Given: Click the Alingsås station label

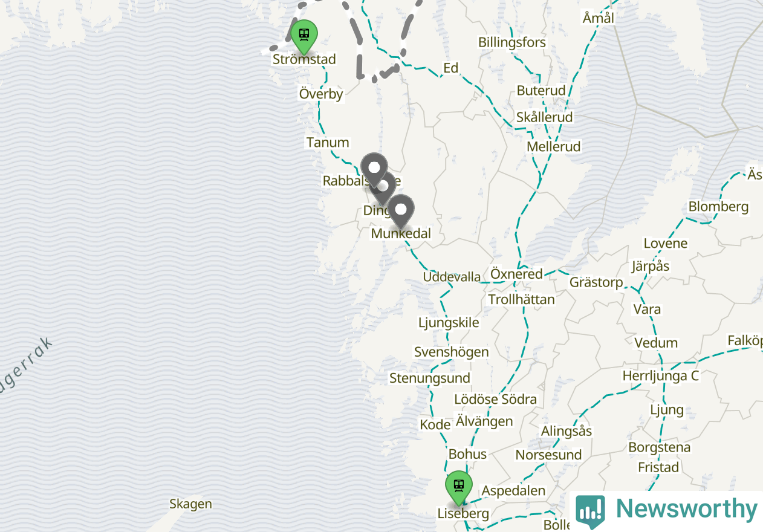Looking at the screenshot, I should pos(567,432).
